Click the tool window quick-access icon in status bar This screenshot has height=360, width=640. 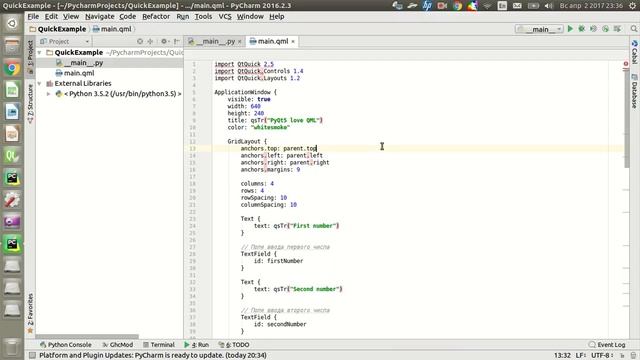[32, 356]
